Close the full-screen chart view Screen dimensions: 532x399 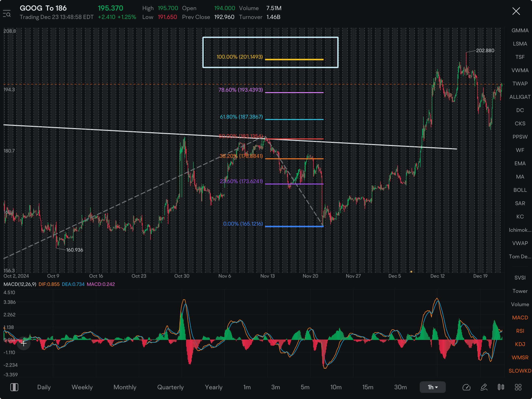[516, 11]
